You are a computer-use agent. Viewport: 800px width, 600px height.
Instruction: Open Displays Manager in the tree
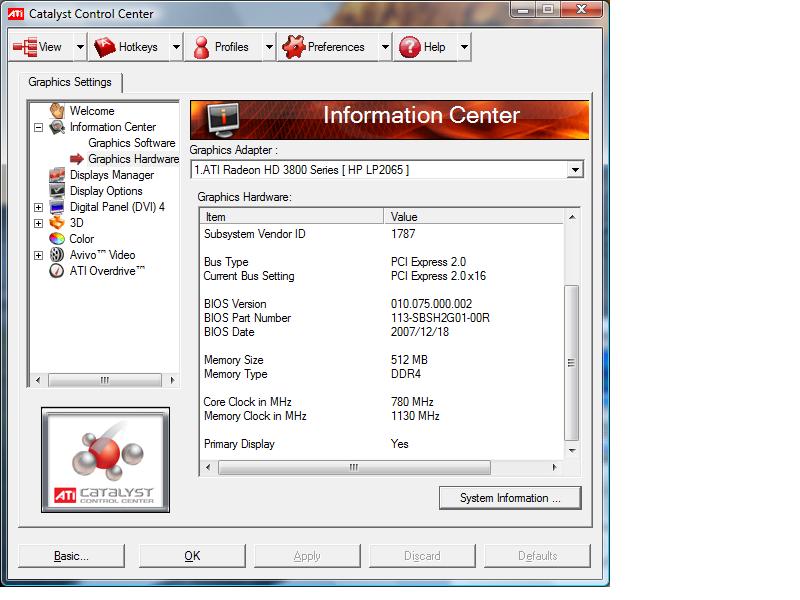112,175
